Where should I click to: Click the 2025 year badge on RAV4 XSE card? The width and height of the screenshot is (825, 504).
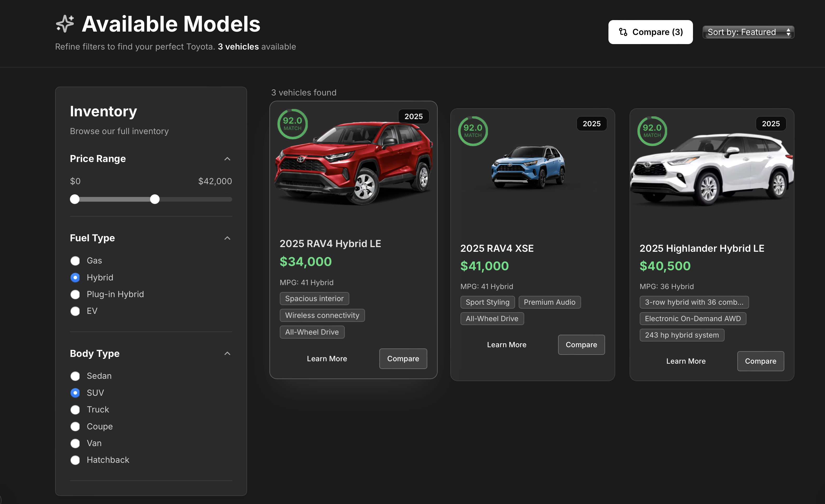(x=591, y=123)
